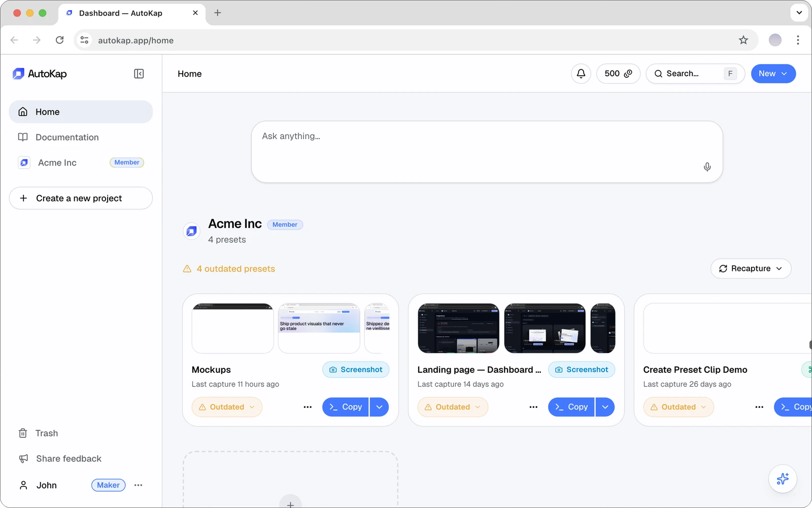
Task: Open more options on Create Preset Clip Demo
Action: (759, 407)
